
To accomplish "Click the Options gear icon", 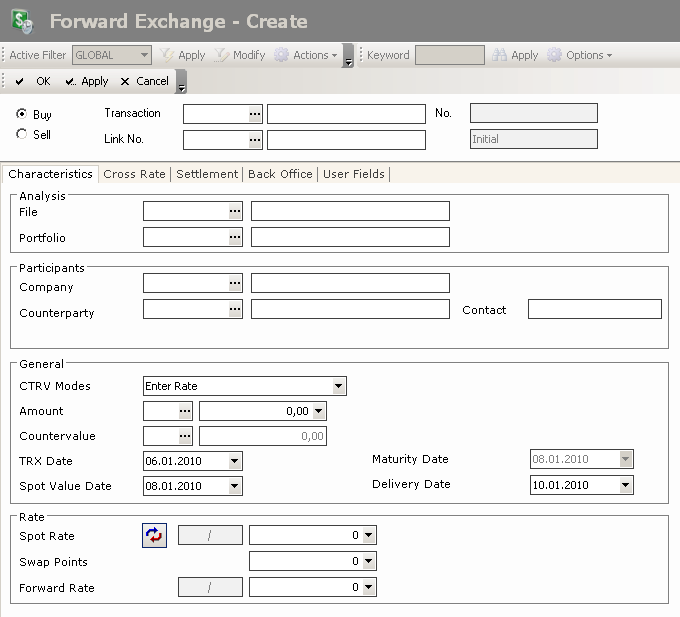I will [554, 55].
